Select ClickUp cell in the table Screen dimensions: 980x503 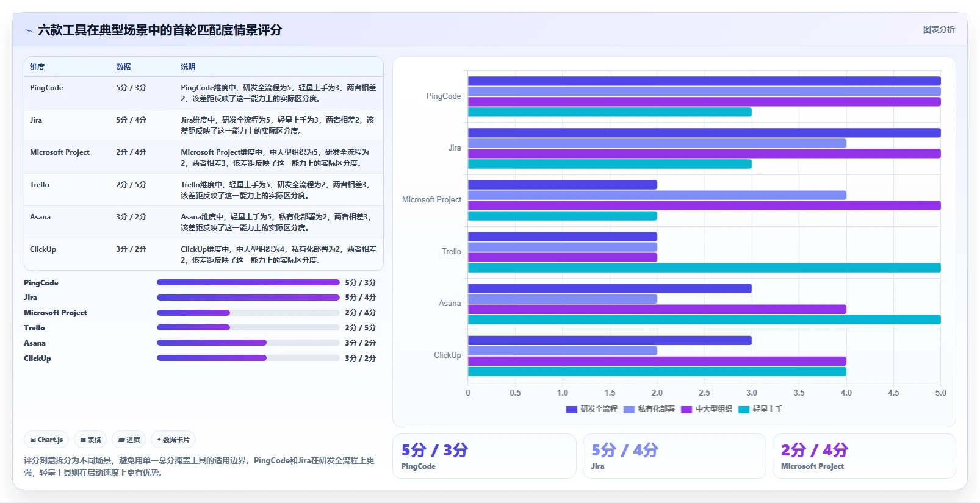coord(43,249)
